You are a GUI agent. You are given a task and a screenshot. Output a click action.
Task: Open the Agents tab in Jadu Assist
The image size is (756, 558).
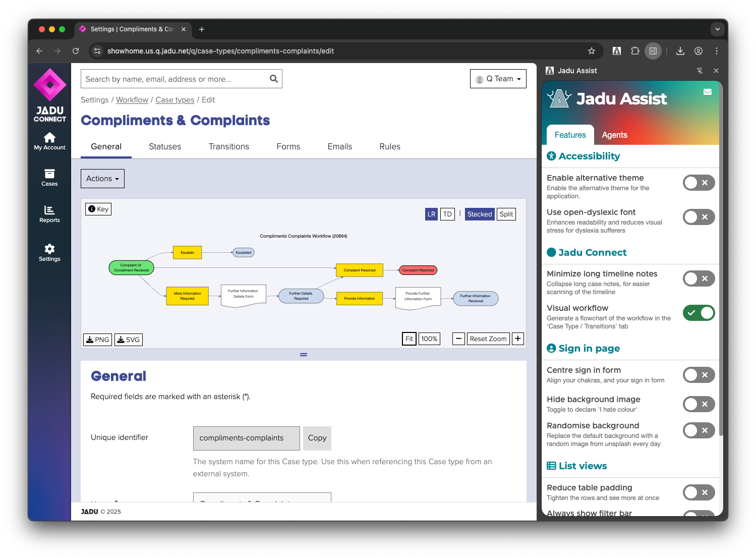coord(614,135)
